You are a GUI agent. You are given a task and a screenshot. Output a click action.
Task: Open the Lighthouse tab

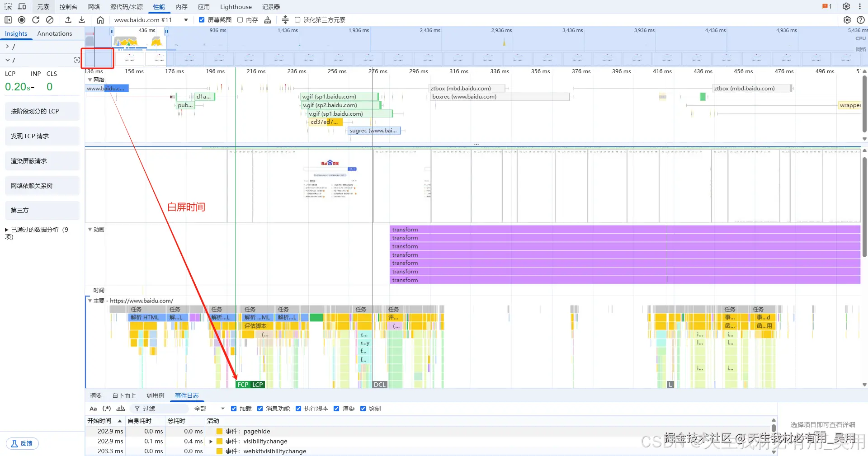click(x=236, y=7)
